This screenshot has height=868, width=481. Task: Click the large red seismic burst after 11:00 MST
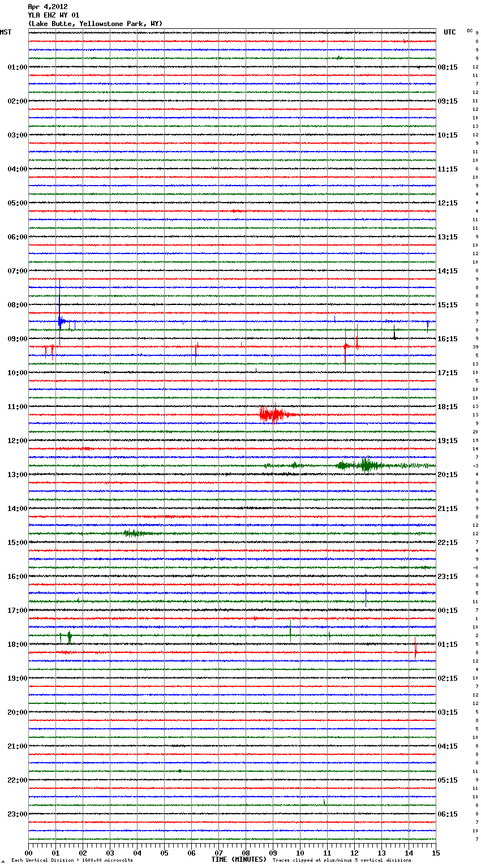click(274, 415)
